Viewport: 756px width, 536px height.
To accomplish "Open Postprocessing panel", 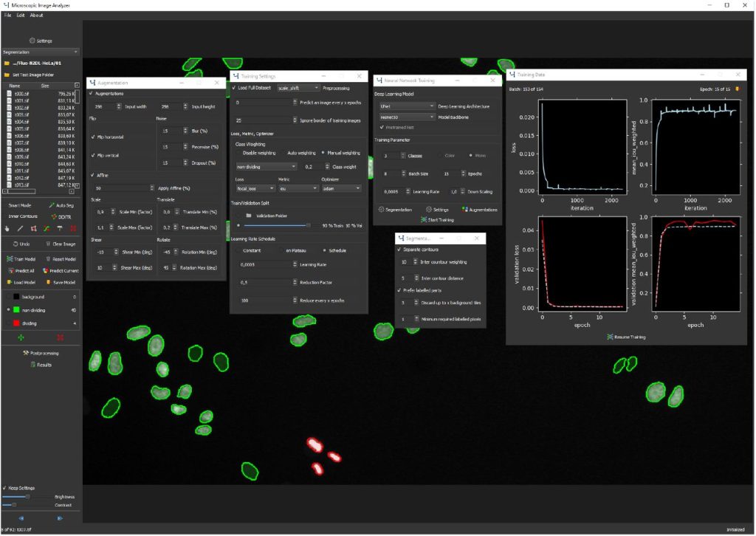I will point(41,354).
